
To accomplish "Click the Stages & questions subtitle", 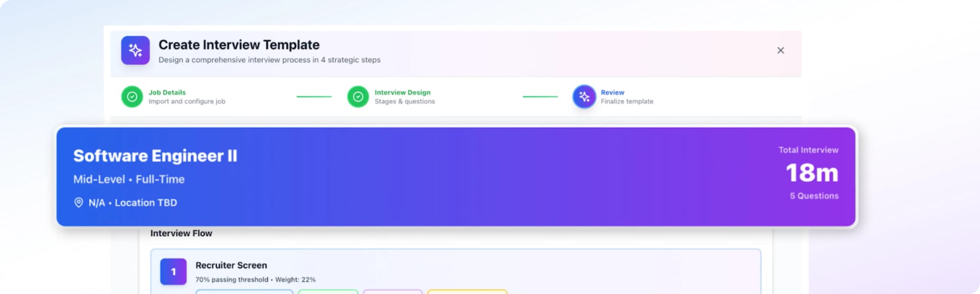I will pos(405,102).
